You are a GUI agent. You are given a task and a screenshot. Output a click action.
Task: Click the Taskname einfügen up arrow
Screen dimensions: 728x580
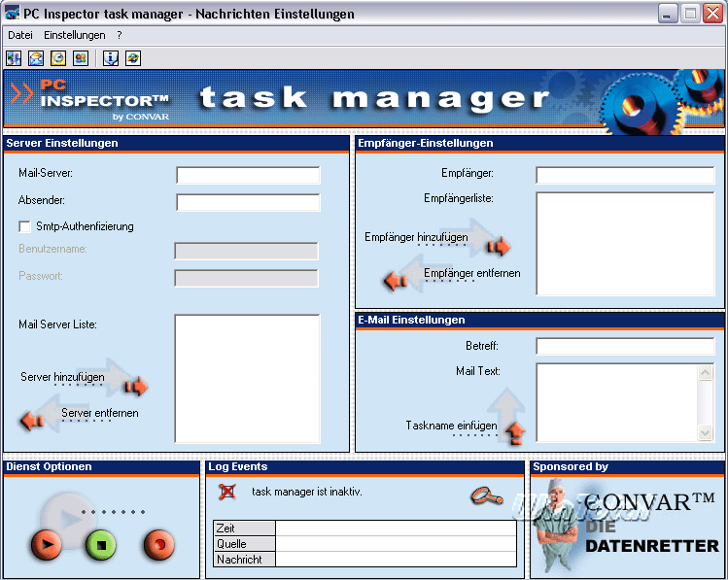coord(515,433)
